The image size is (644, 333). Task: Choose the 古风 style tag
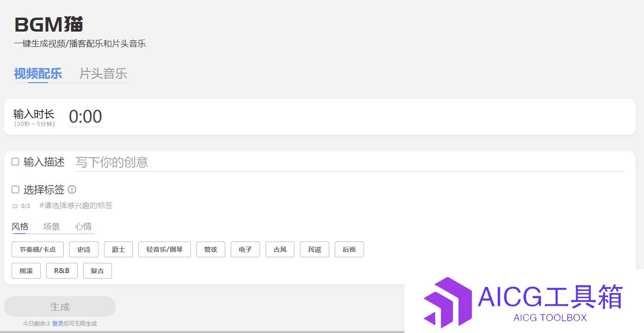coord(280,249)
